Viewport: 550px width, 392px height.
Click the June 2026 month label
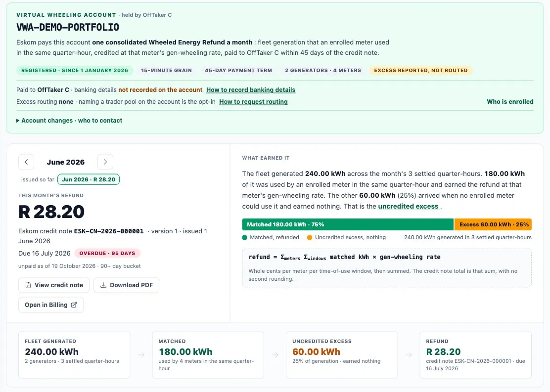click(66, 162)
